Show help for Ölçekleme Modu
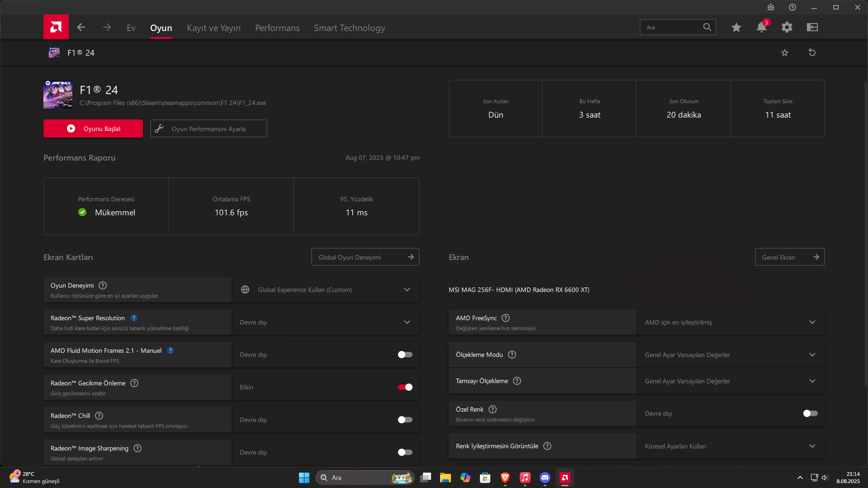This screenshot has height=488, width=868. [512, 355]
